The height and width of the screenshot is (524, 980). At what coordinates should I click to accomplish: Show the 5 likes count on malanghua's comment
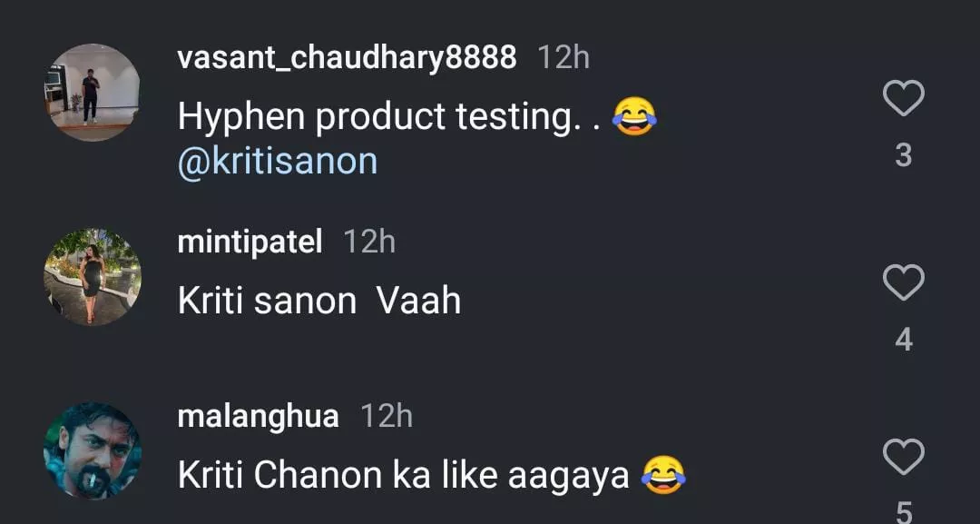[x=903, y=510]
